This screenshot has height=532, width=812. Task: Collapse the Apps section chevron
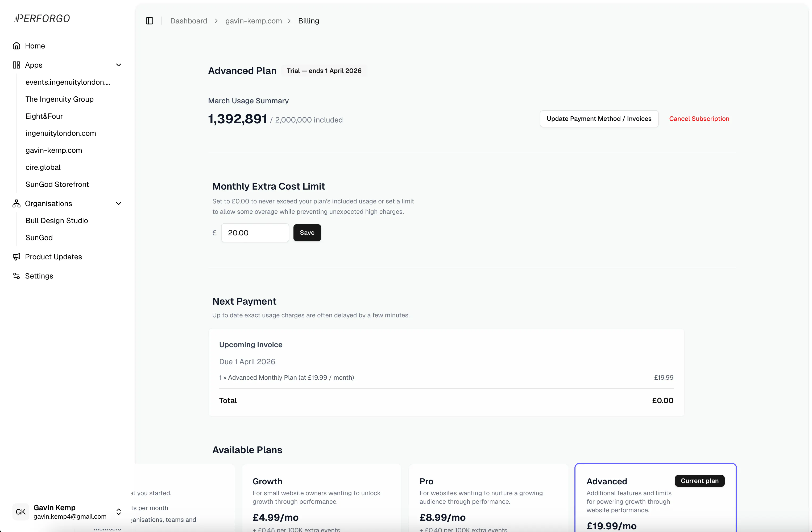click(x=119, y=65)
